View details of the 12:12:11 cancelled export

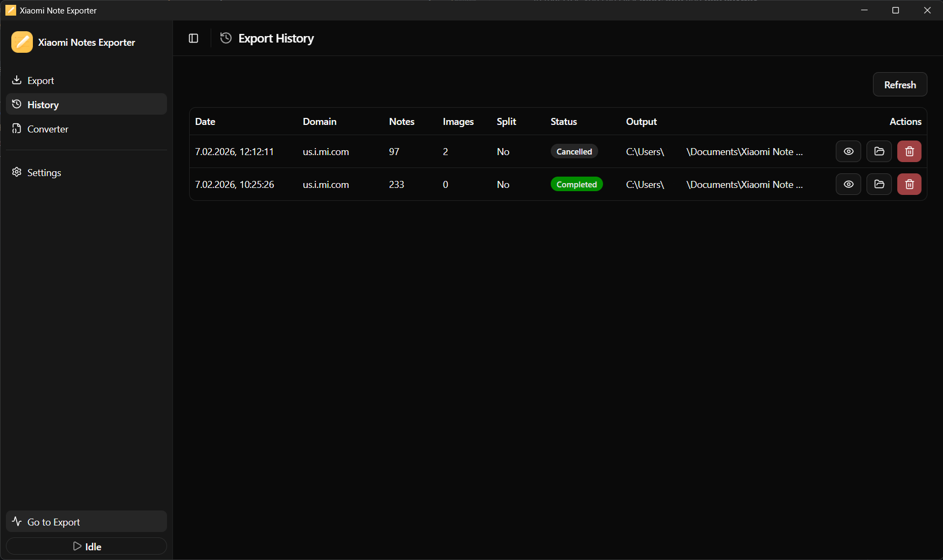pyautogui.click(x=848, y=151)
